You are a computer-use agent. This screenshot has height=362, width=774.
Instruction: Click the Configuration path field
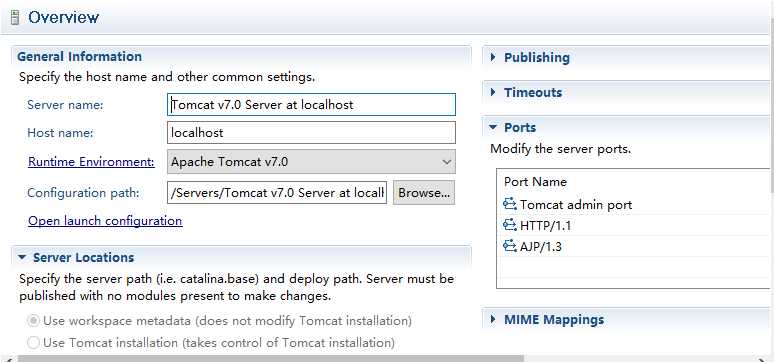tap(277, 193)
